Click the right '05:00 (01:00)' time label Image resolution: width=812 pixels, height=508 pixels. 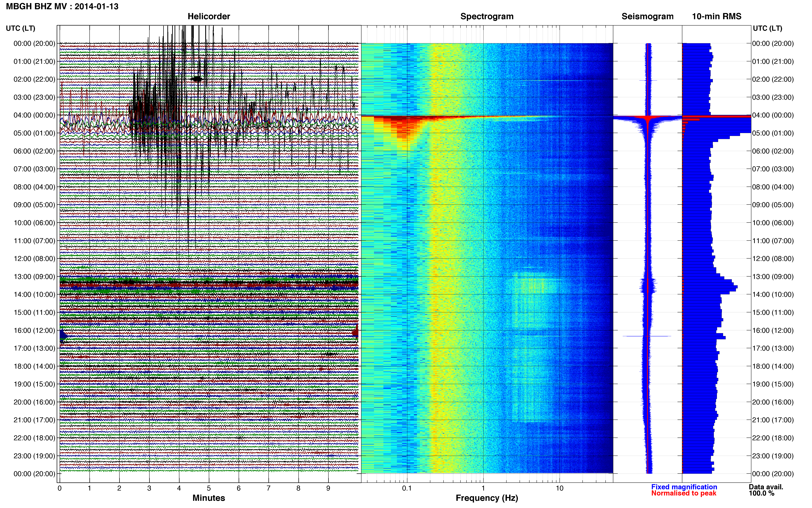pyautogui.click(x=773, y=133)
